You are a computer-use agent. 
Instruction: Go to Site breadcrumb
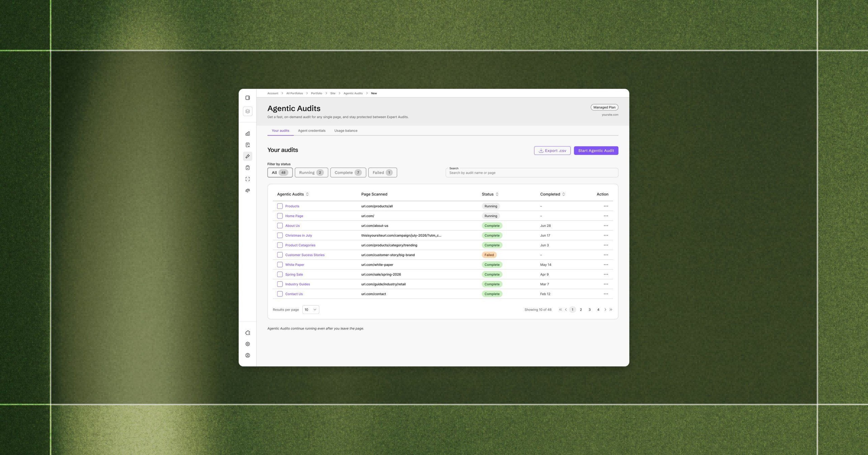pyautogui.click(x=333, y=93)
